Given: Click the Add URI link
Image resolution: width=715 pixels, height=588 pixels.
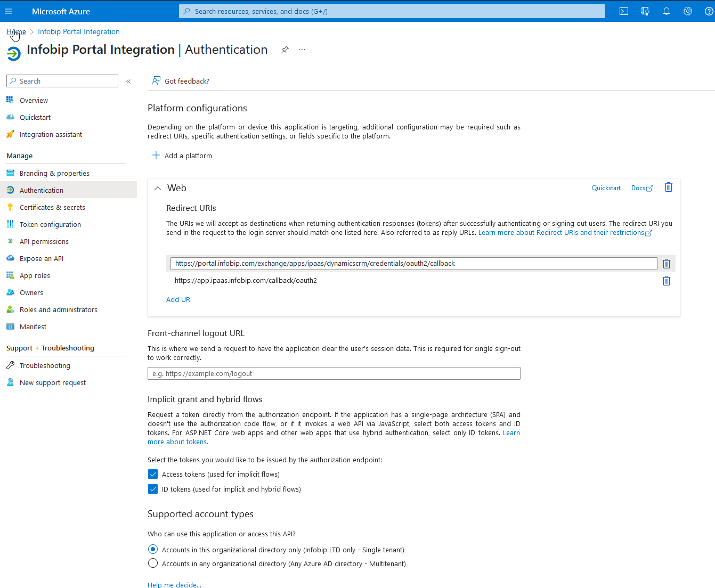Looking at the screenshot, I should point(179,300).
